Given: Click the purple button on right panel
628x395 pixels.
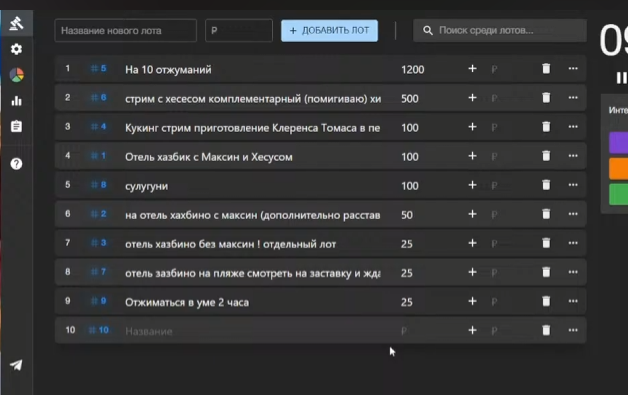Looking at the screenshot, I should 618,142.
